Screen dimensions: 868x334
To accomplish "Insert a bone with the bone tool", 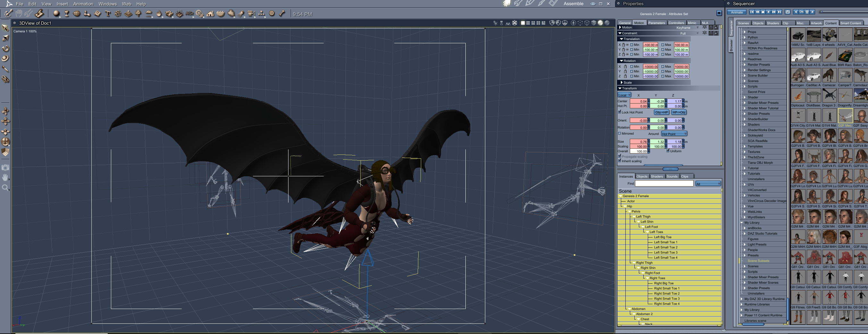I will 282,13.
